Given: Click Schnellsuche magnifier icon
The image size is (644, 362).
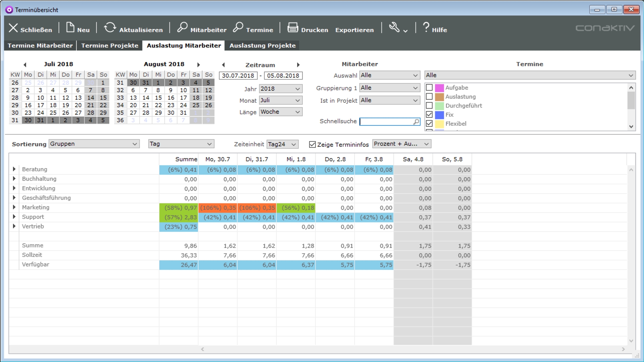Looking at the screenshot, I should (416, 122).
